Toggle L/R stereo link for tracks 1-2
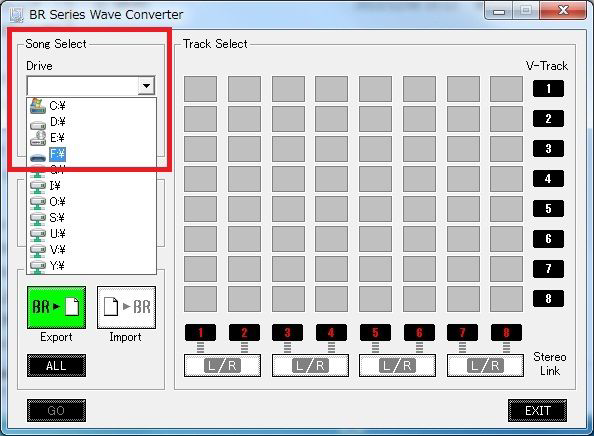 222,366
